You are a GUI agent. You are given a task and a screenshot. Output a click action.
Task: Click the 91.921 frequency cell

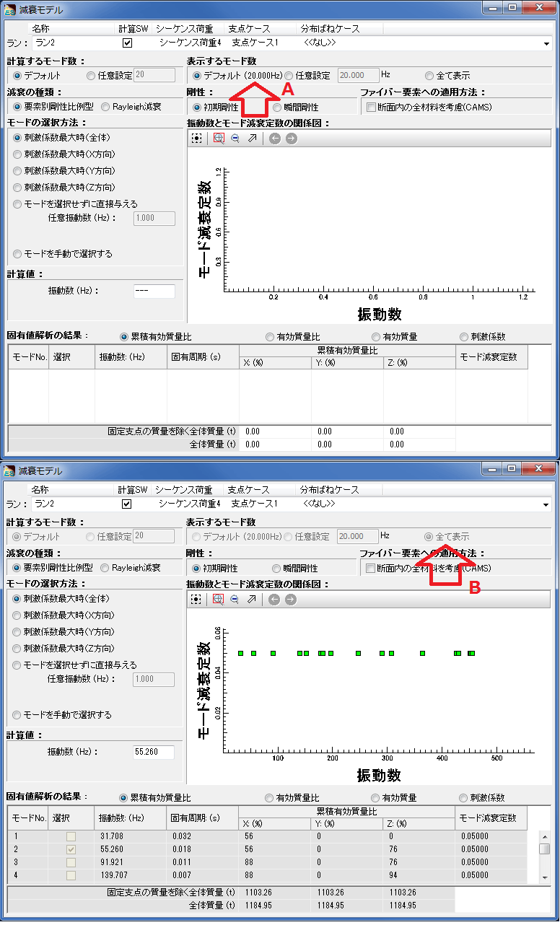(x=131, y=862)
